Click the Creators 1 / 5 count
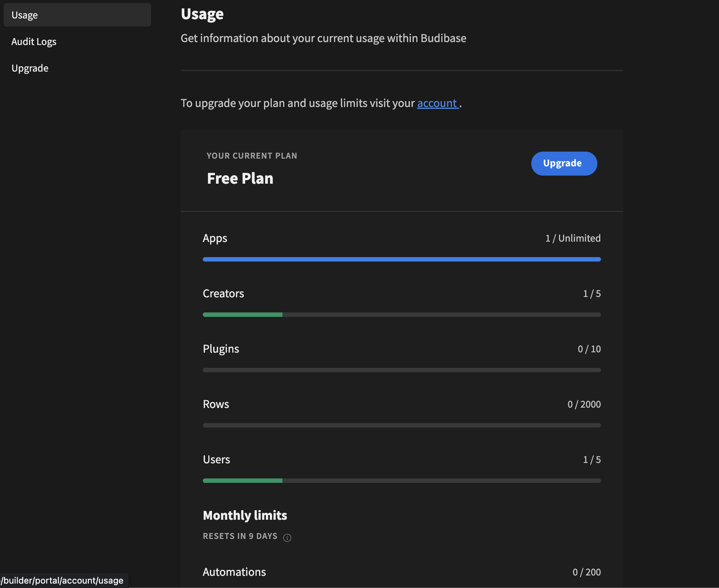 [x=592, y=294]
